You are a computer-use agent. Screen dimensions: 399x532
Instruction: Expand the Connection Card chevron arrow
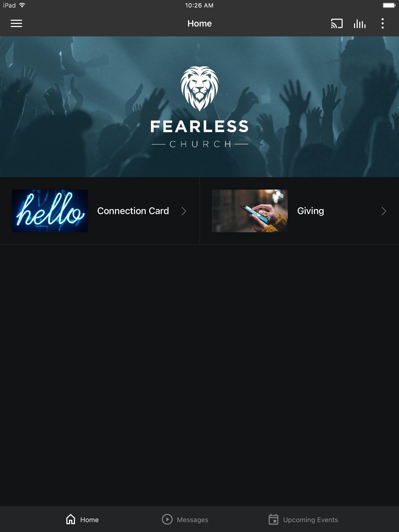[x=184, y=211]
